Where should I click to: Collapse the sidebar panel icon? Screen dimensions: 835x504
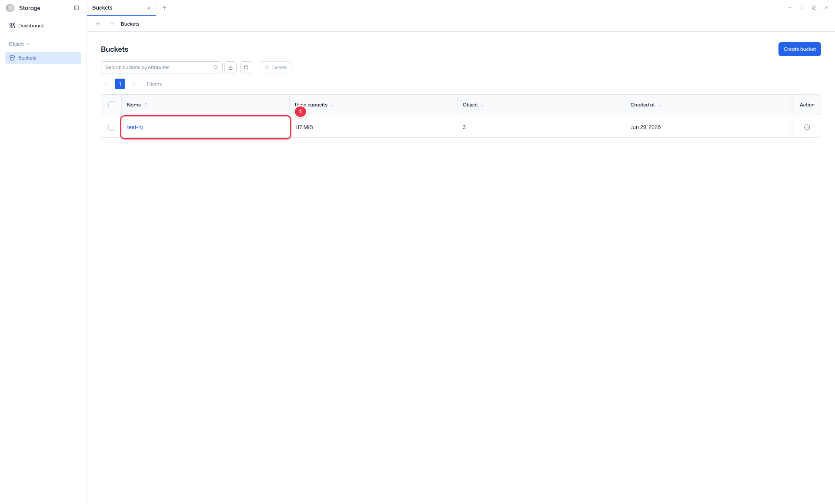pos(77,8)
